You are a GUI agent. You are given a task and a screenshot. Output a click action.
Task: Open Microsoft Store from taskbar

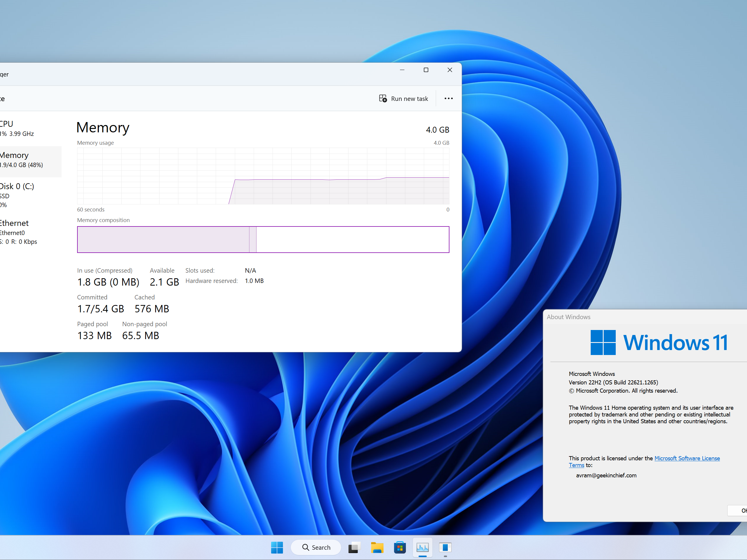[399, 547]
